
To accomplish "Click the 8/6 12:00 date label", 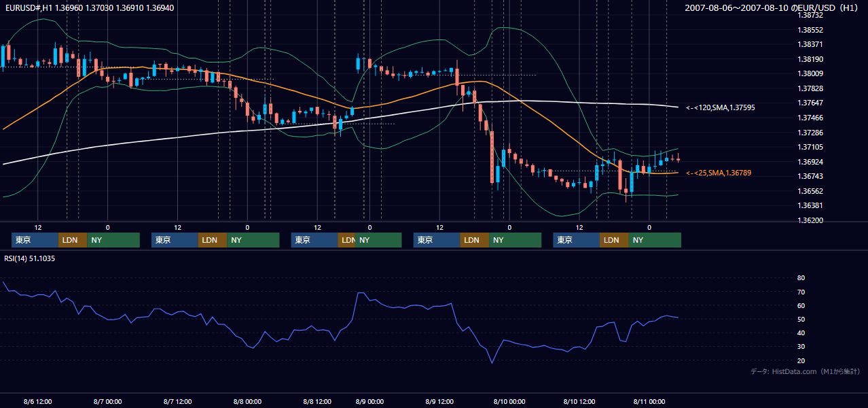I will [37, 401].
